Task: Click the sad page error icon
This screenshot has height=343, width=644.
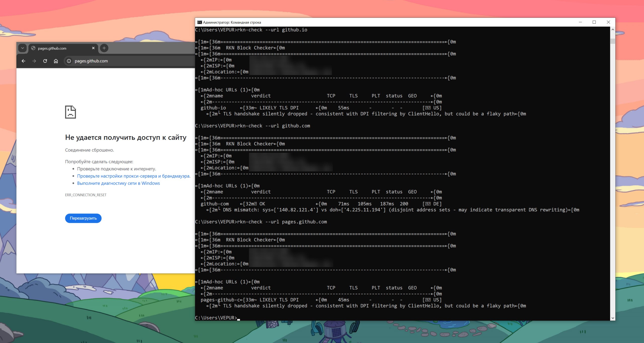Action: (70, 112)
